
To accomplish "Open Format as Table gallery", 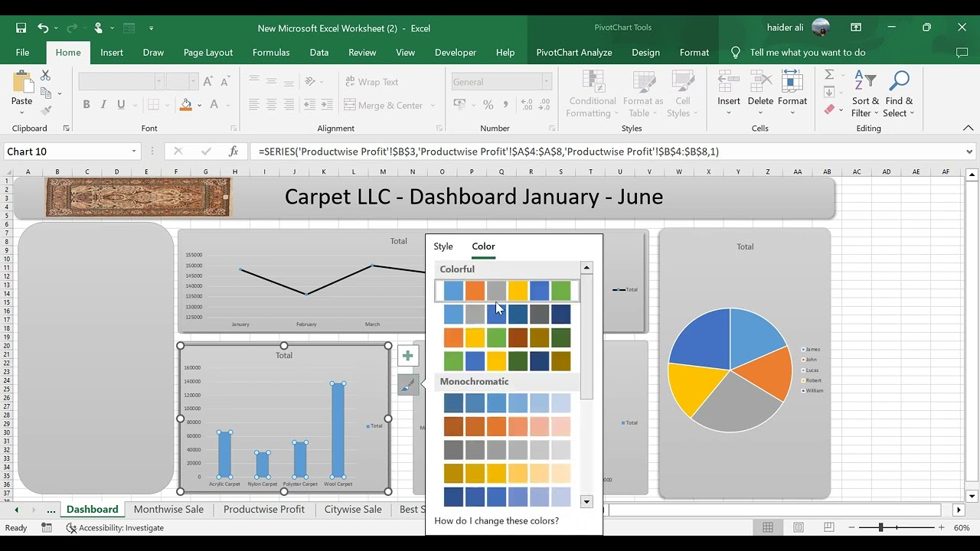I will 642,94.
